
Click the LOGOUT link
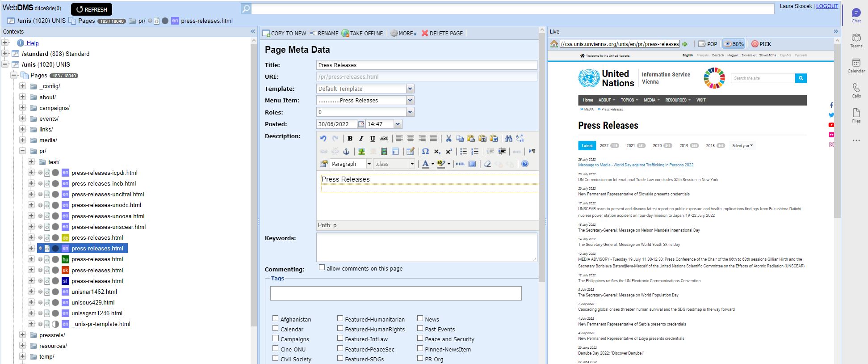pos(827,6)
